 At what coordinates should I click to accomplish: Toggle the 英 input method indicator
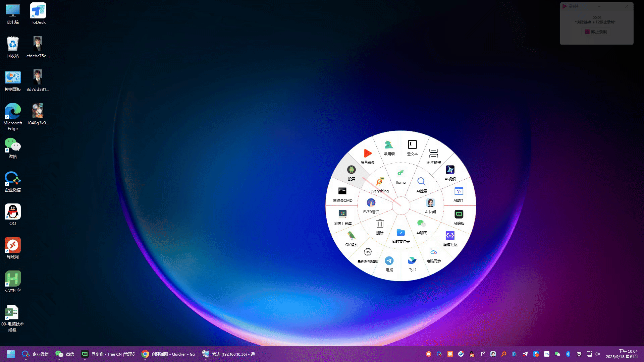click(x=579, y=354)
